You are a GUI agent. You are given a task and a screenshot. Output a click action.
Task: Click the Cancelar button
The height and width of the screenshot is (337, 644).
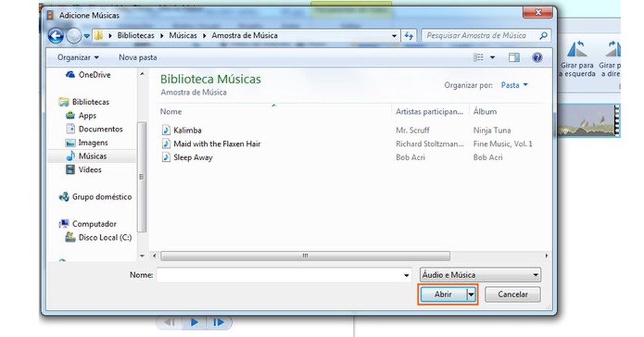512,294
